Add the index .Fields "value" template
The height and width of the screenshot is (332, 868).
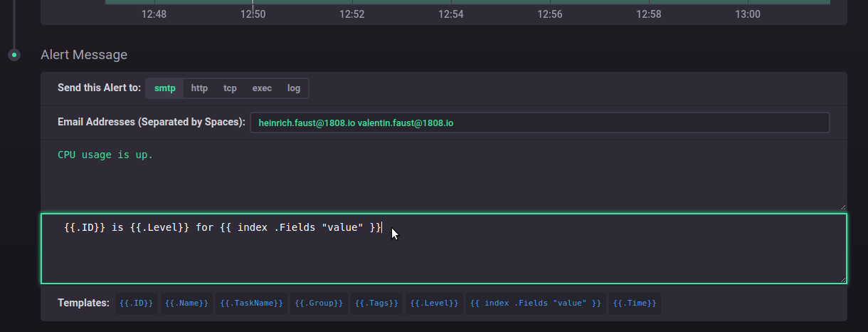pos(536,304)
